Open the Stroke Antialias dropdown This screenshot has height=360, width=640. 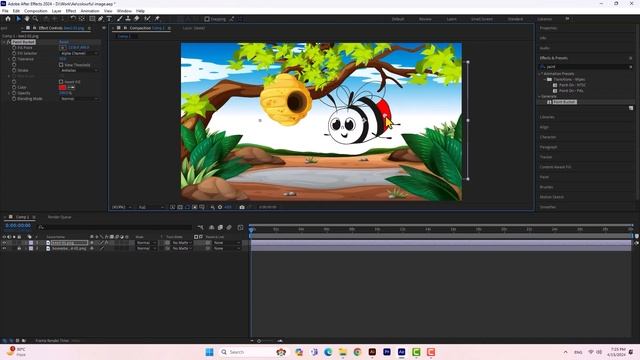pos(79,71)
